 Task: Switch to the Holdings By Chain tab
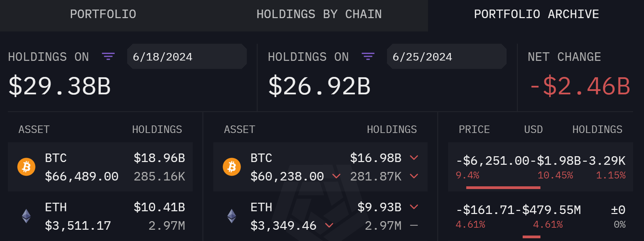[319, 14]
